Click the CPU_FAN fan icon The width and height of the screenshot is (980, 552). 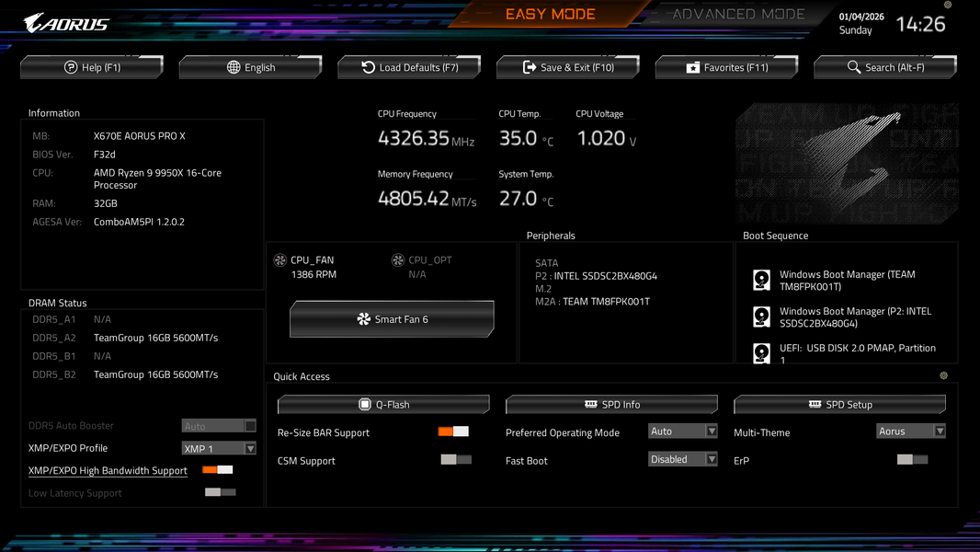point(280,260)
